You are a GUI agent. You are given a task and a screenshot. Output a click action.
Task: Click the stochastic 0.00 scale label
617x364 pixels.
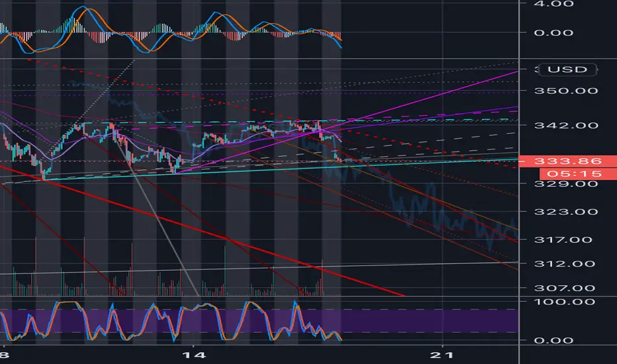coord(553,340)
